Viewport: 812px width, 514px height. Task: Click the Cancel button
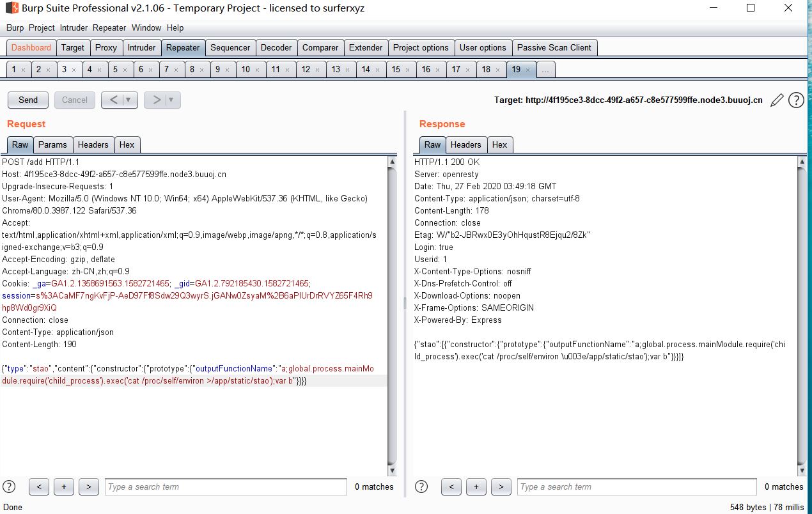tap(75, 100)
